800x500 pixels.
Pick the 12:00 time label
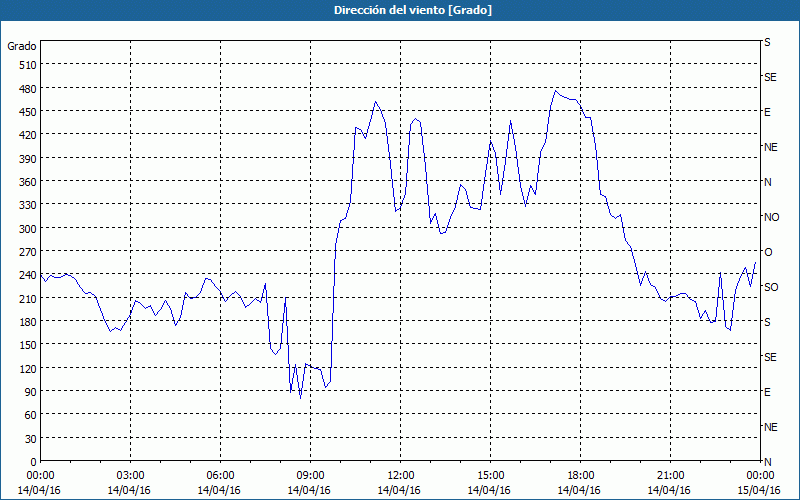(401, 476)
